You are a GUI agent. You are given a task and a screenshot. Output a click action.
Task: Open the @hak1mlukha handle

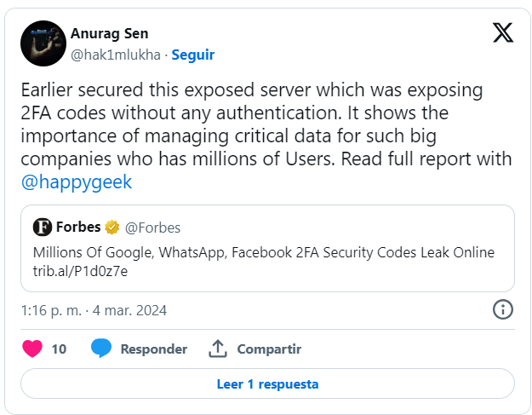pos(115,55)
